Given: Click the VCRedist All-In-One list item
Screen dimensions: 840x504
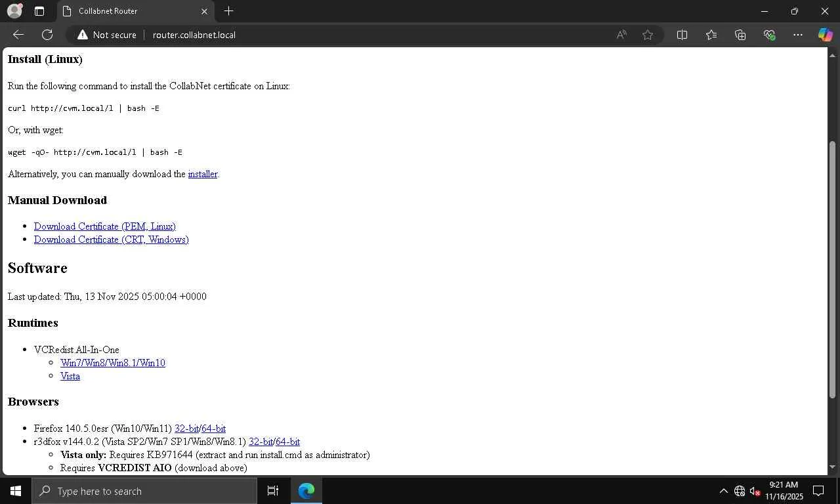Looking at the screenshot, I should click(x=77, y=350).
